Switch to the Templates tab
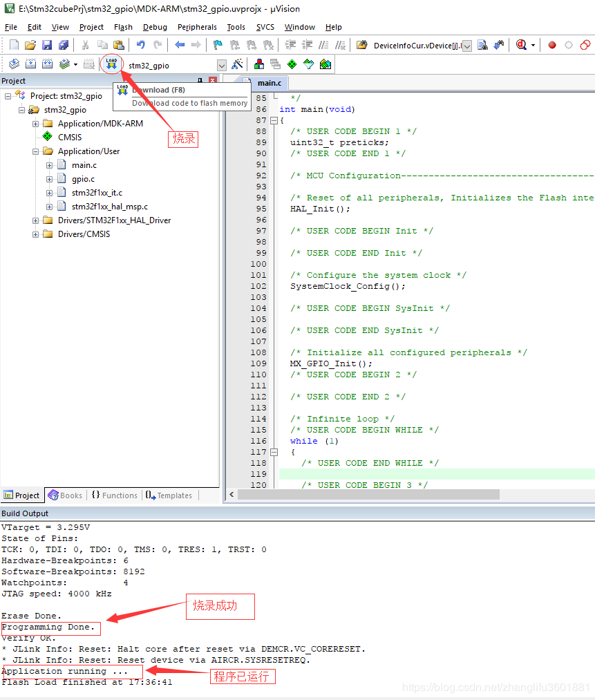 [x=169, y=495]
